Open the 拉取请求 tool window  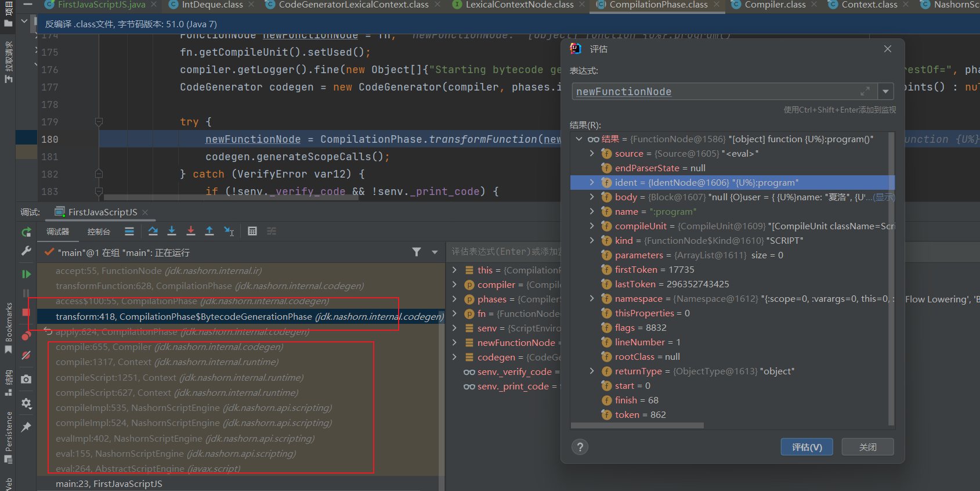(x=8, y=62)
